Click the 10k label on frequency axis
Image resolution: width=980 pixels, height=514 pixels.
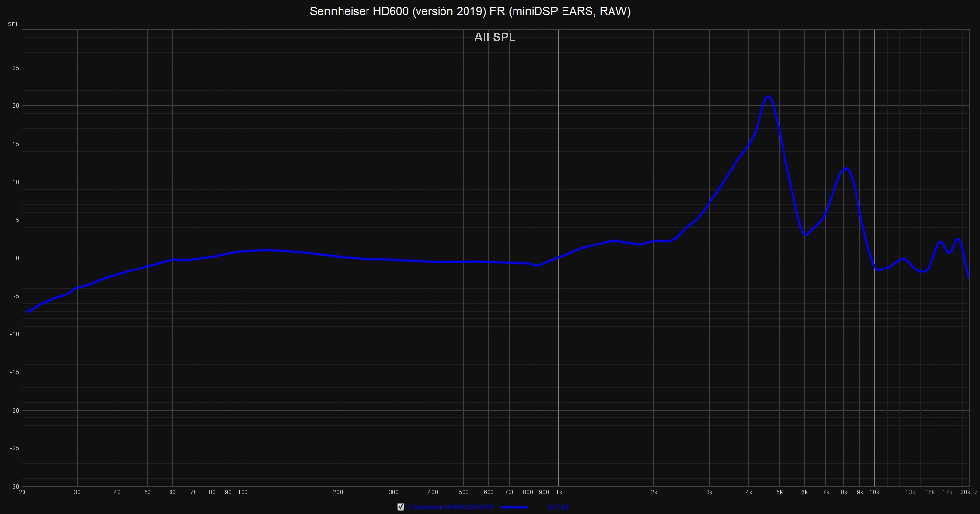(874, 492)
